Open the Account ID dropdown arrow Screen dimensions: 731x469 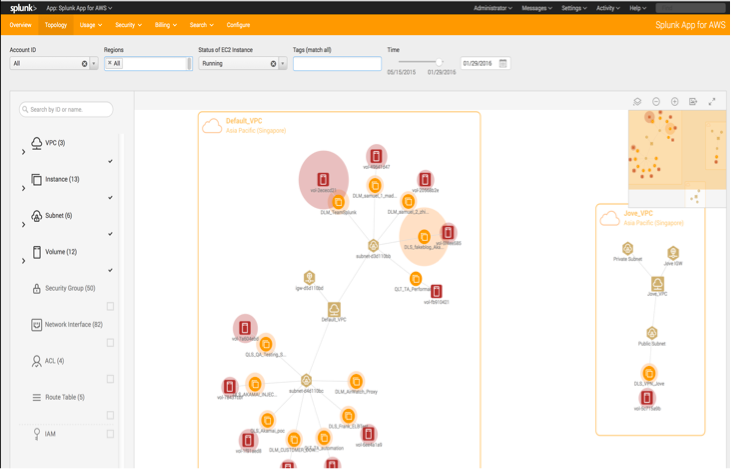(94, 63)
